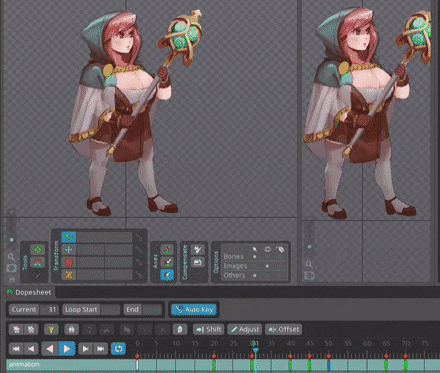Toggle the loop repeat button
This screenshot has height=373, width=440.
(x=118, y=349)
